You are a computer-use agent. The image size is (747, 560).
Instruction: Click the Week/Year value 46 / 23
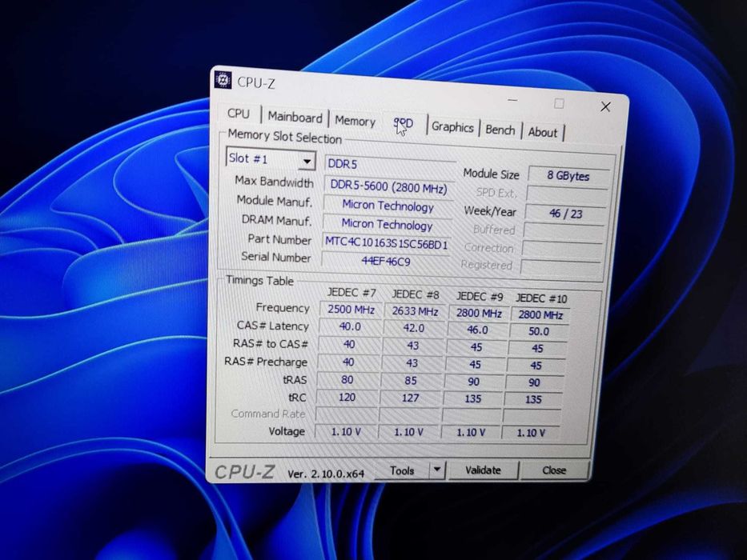pyautogui.click(x=566, y=214)
